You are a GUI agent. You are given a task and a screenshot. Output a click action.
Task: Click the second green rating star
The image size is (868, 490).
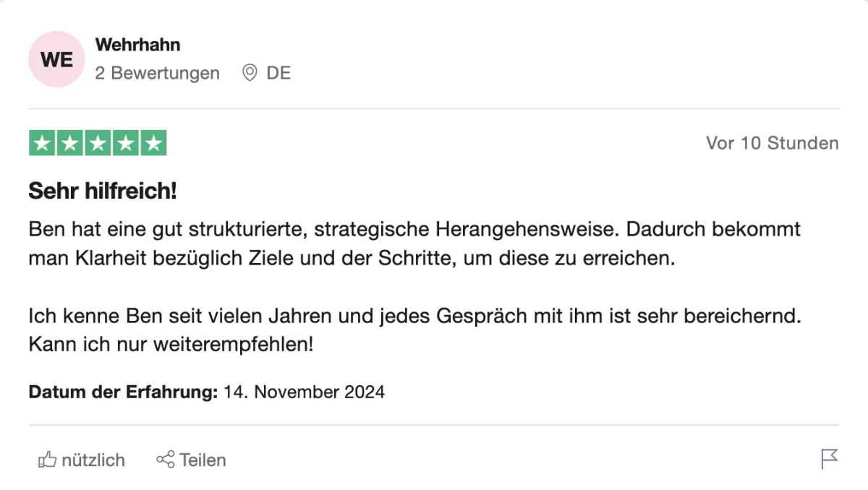[x=70, y=143]
